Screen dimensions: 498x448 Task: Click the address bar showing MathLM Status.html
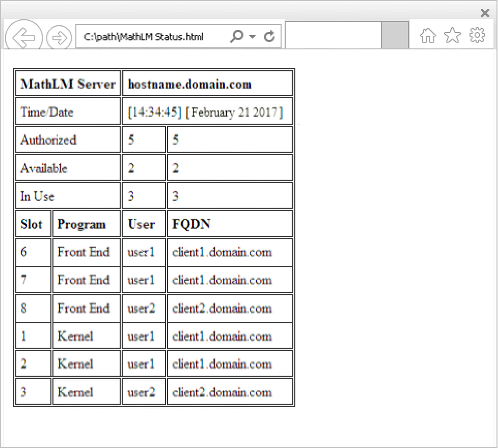click(153, 37)
